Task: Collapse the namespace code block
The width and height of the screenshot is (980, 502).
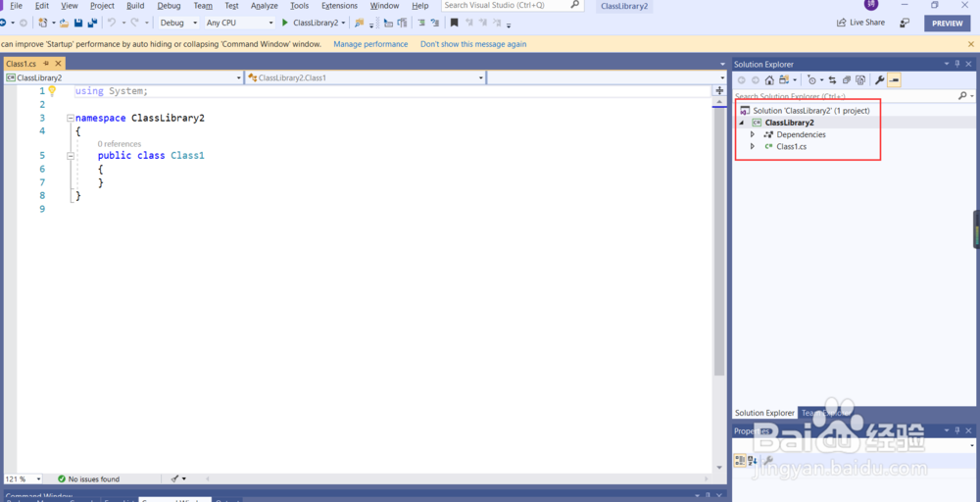Action: tap(70, 118)
